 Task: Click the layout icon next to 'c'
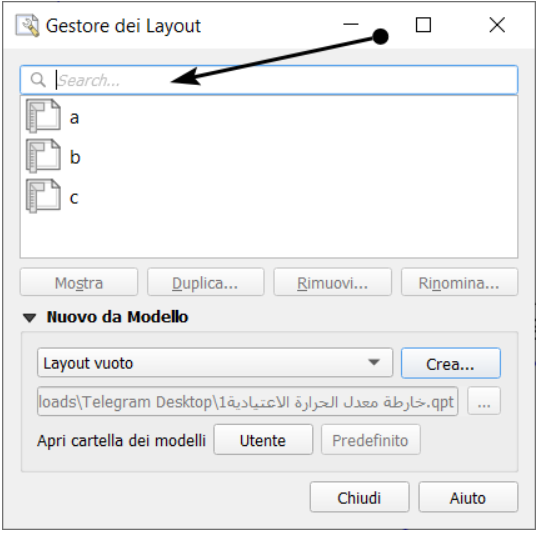point(43,196)
